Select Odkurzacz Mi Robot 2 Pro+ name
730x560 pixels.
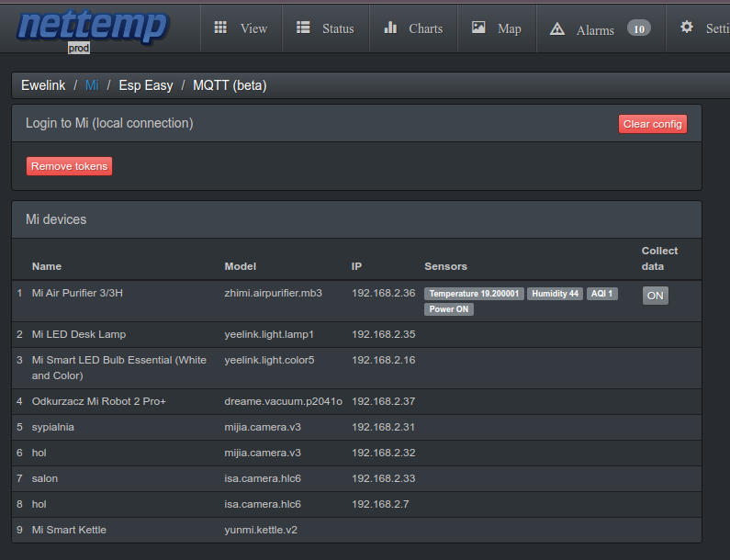pyautogui.click(x=98, y=401)
